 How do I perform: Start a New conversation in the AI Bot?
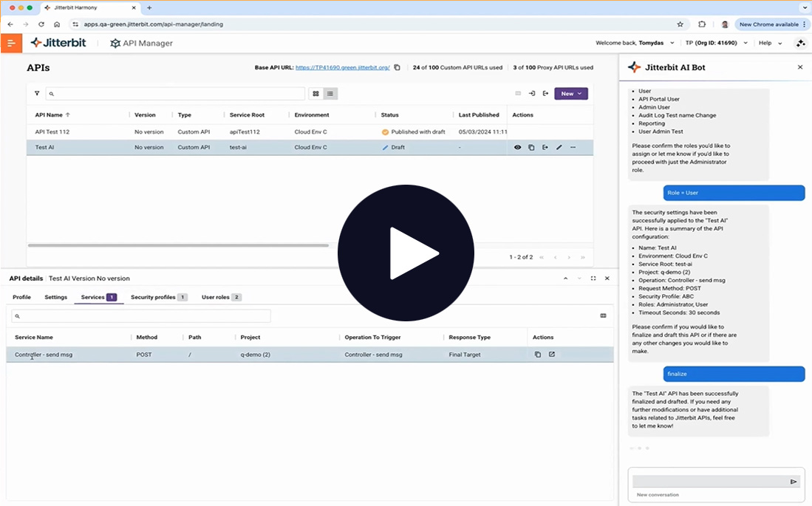(x=658, y=494)
